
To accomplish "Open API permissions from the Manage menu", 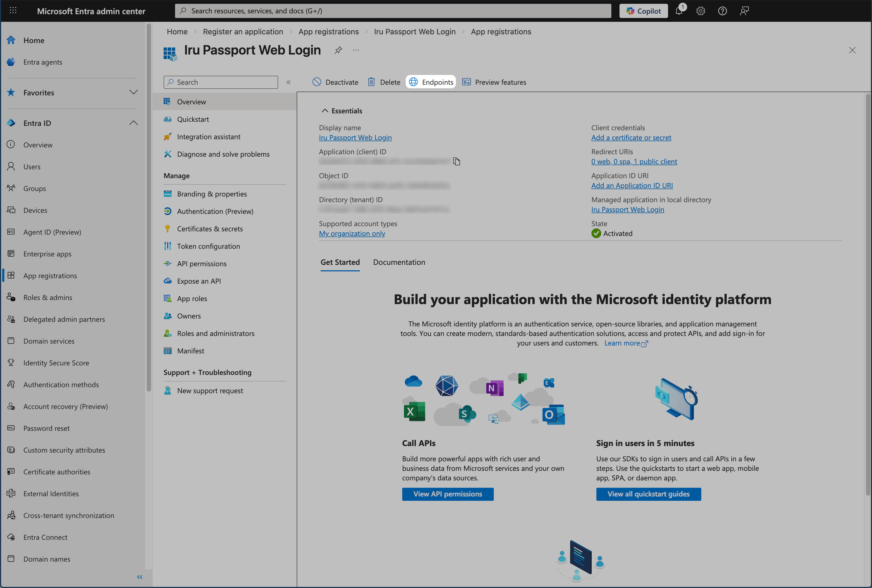I will tap(202, 263).
